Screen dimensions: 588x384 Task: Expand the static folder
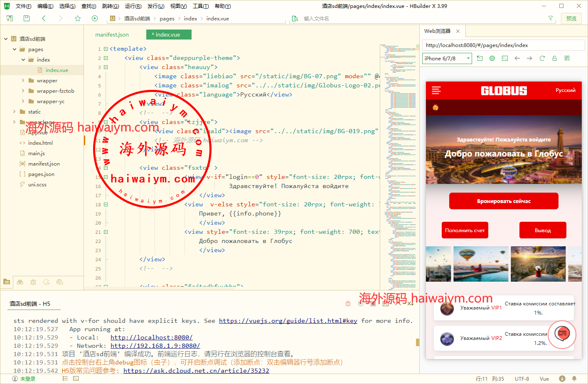(x=15, y=111)
